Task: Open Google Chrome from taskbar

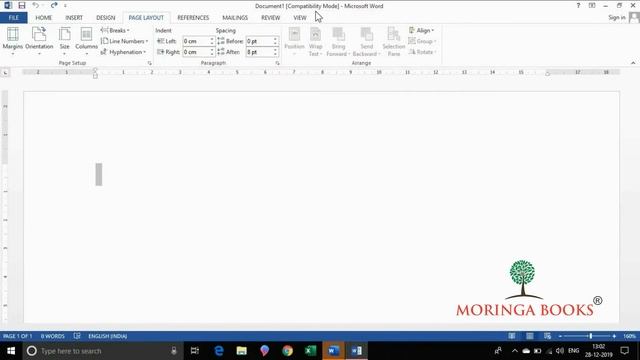Action: coord(287,351)
